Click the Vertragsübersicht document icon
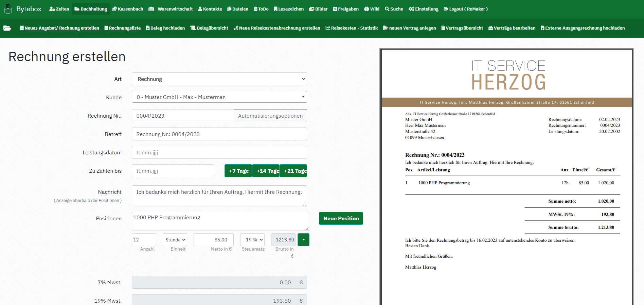The image size is (644, 305). [443, 28]
